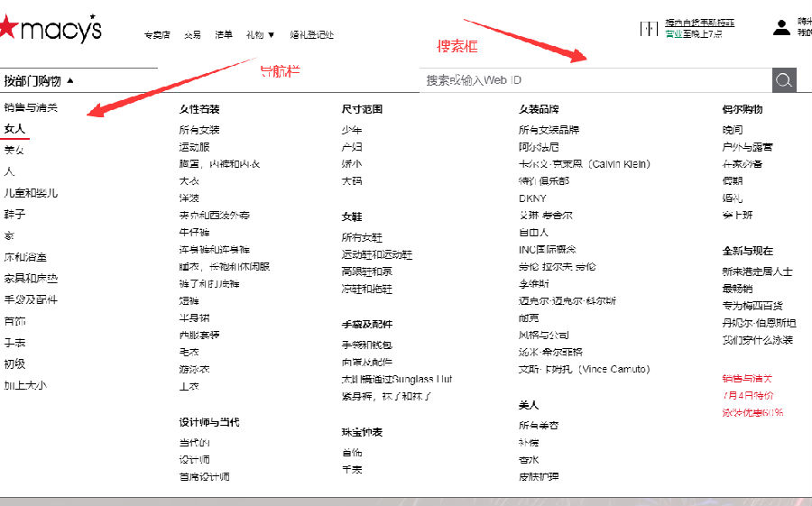Open 娇小 size link
This screenshot has width=812, height=506.
(352, 163)
